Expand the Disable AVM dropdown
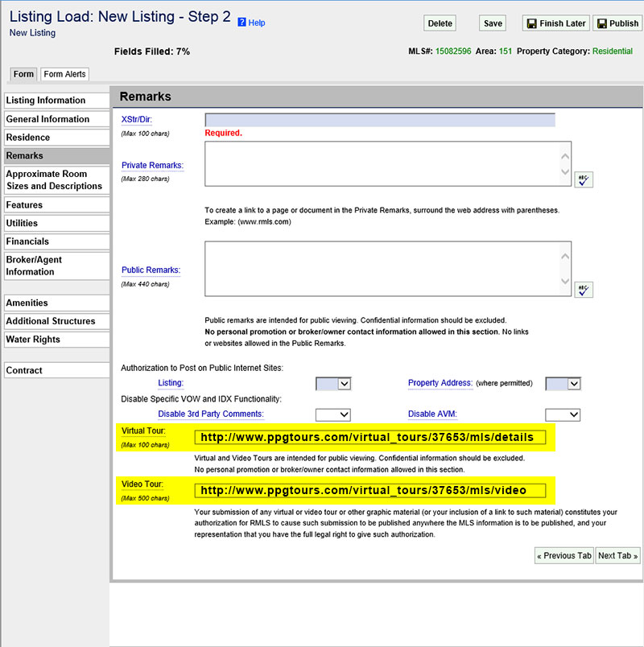 [x=563, y=414]
